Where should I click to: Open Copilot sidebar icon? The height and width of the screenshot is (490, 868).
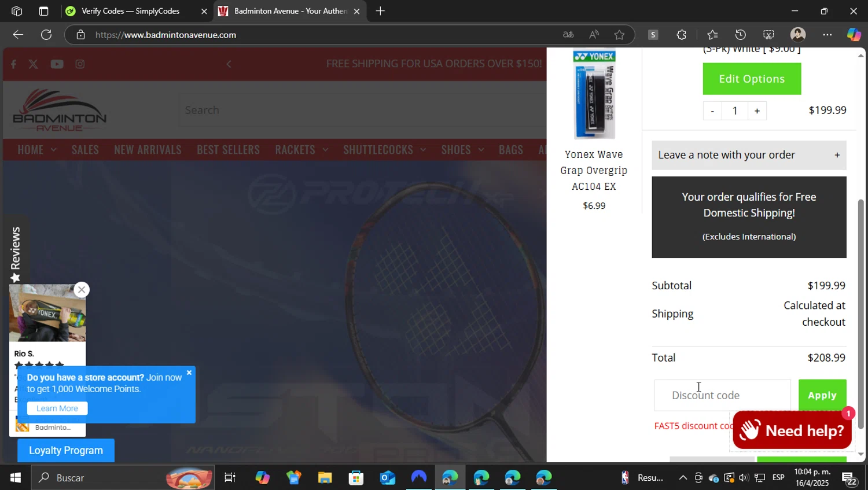(854, 35)
